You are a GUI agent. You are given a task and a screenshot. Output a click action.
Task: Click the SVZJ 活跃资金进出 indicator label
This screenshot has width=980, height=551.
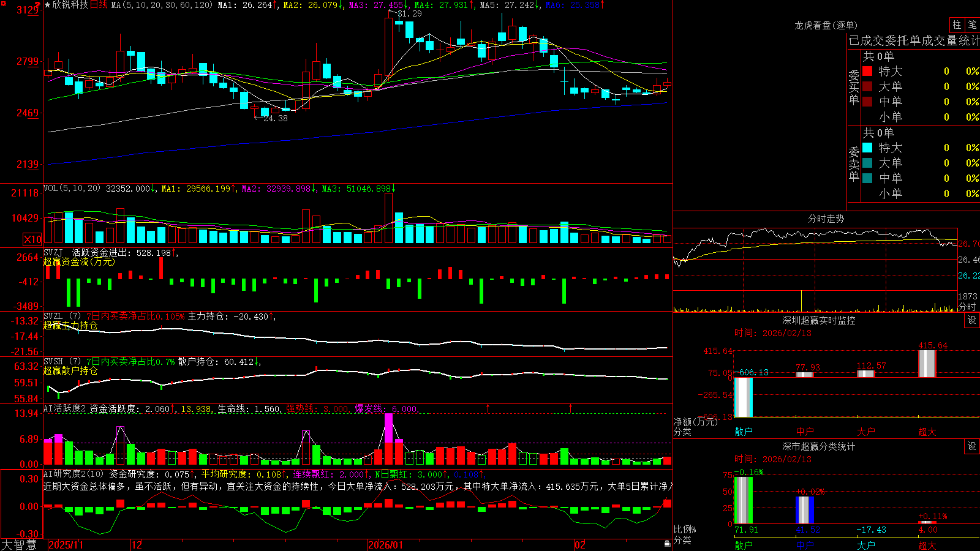[x=108, y=252]
